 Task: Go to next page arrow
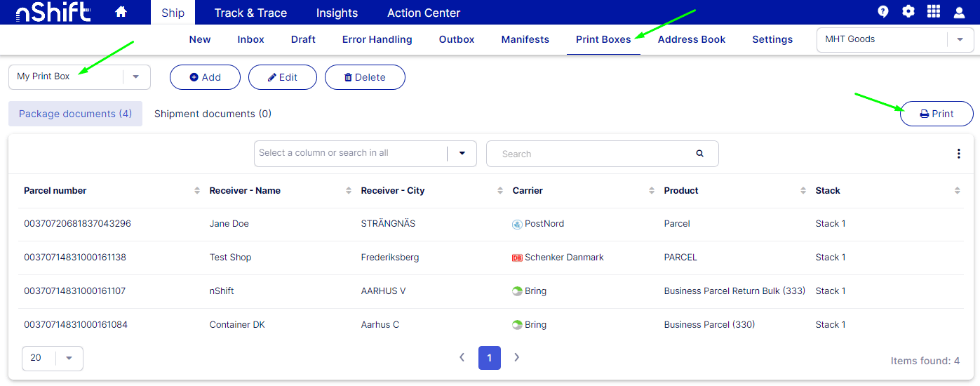[x=517, y=358]
